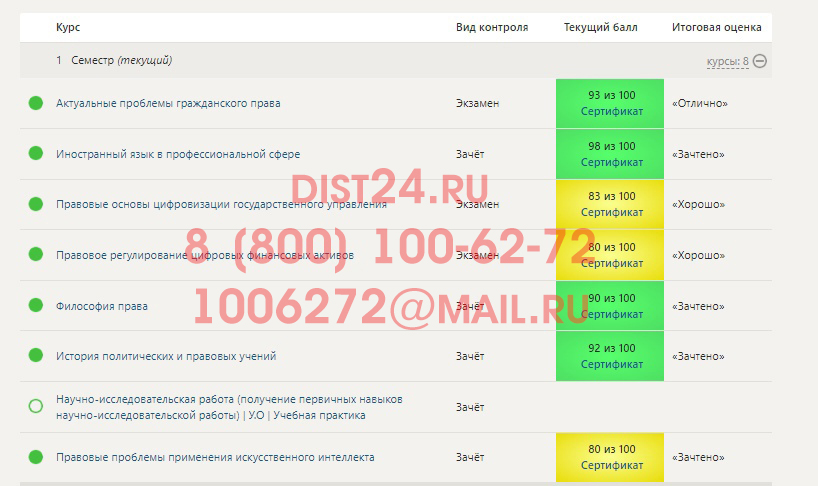Click status dot for Иностранный язык course
Image resolution: width=818 pixels, height=486 pixels.
(36, 153)
